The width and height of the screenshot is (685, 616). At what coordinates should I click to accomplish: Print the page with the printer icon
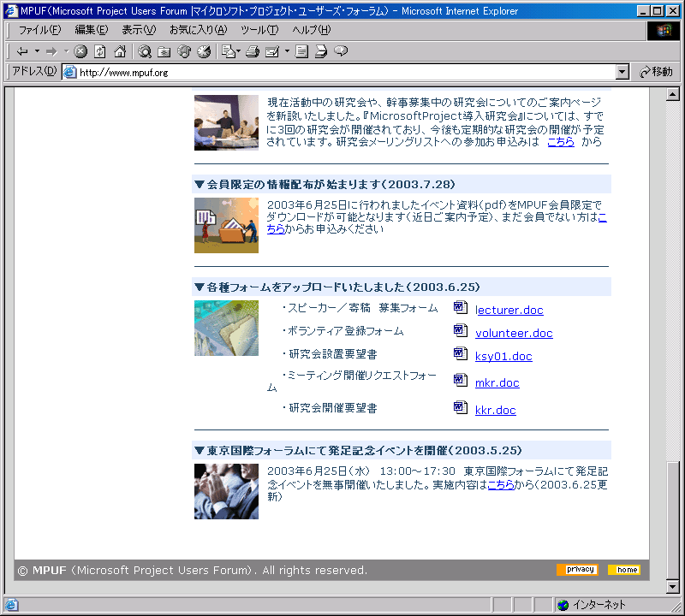pos(253,51)
